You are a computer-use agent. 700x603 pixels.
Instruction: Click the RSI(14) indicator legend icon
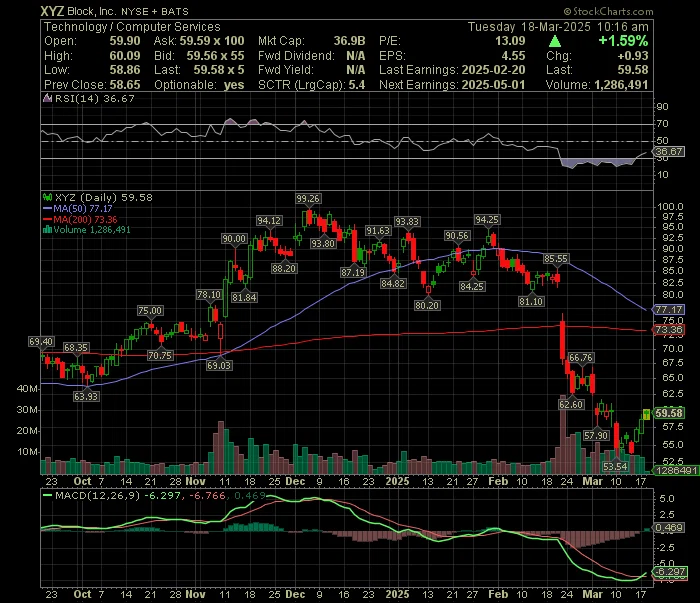(47, 98)
